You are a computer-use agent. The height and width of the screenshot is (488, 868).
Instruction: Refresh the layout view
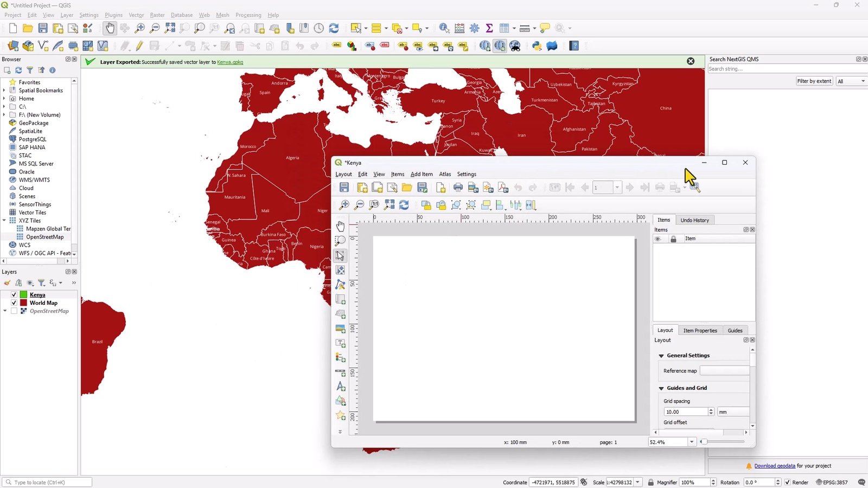tap(403, 204)
